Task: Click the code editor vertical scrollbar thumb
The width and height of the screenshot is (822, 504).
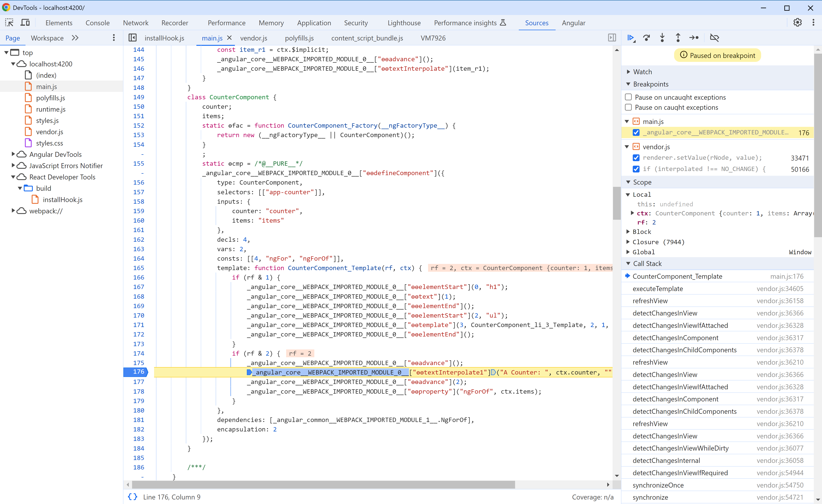Action: tap(616, 203)
